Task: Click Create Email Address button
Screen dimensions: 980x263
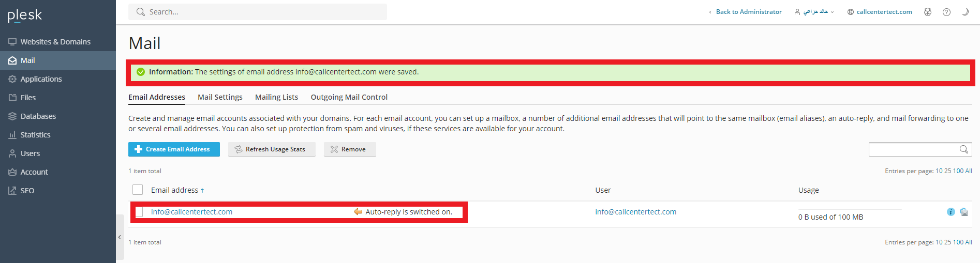Action: [174, 149]
